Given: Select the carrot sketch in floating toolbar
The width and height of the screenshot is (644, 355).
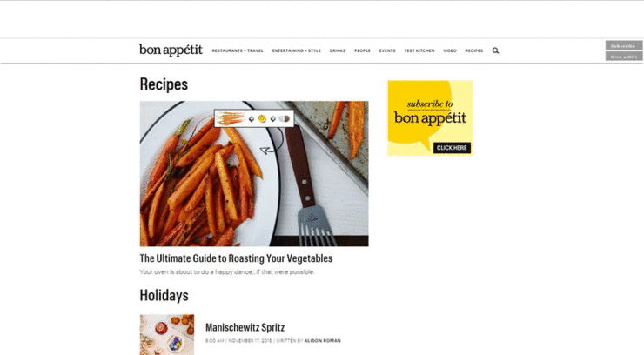Looking at the screenshot, I should click(231, 118).
